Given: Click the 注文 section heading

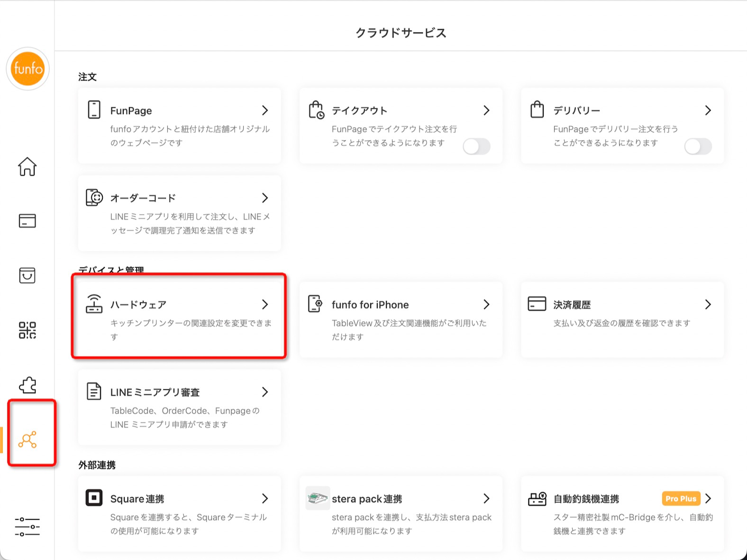Looking at the screenshot, I should (x=87, y=77).
